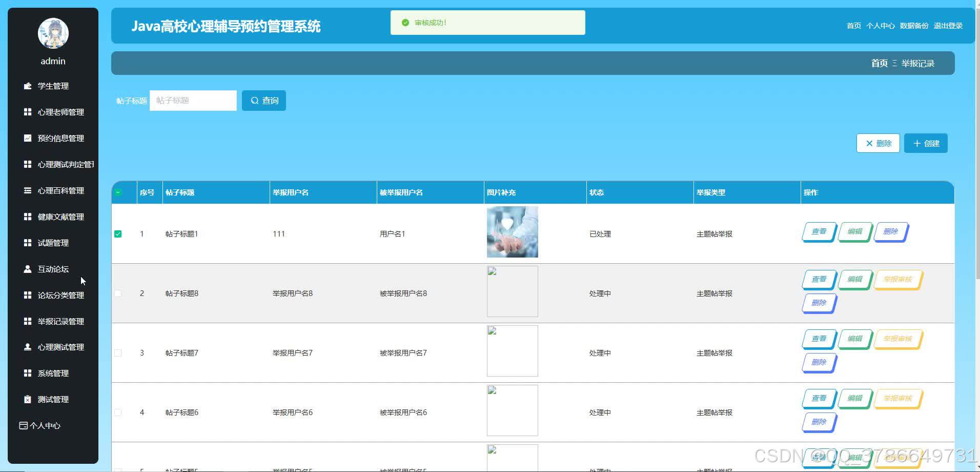Click the magnifier icon in 查询 button
Viewport: 980px width, 472px height.
tap(255, 101)
